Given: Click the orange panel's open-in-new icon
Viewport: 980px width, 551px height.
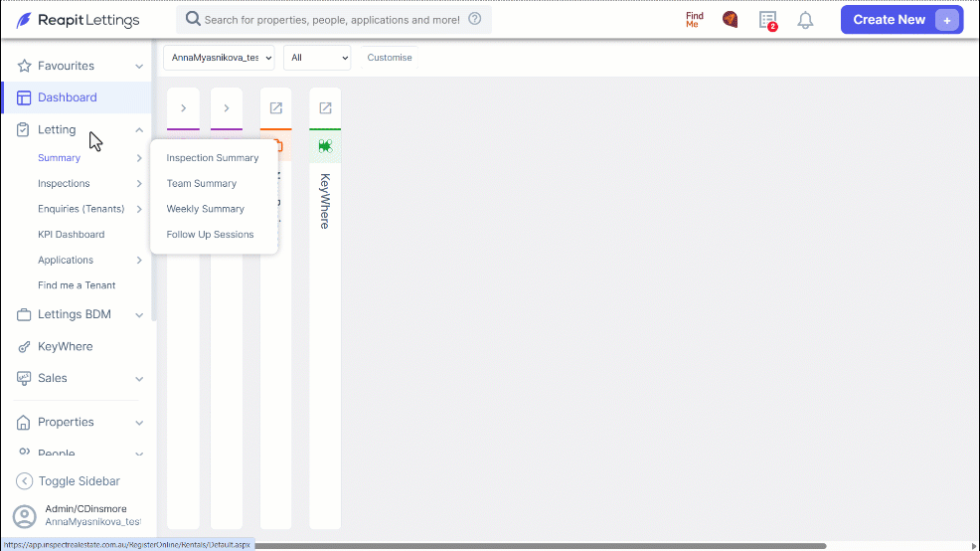Looking at the screenshot, I should [275, 108].
